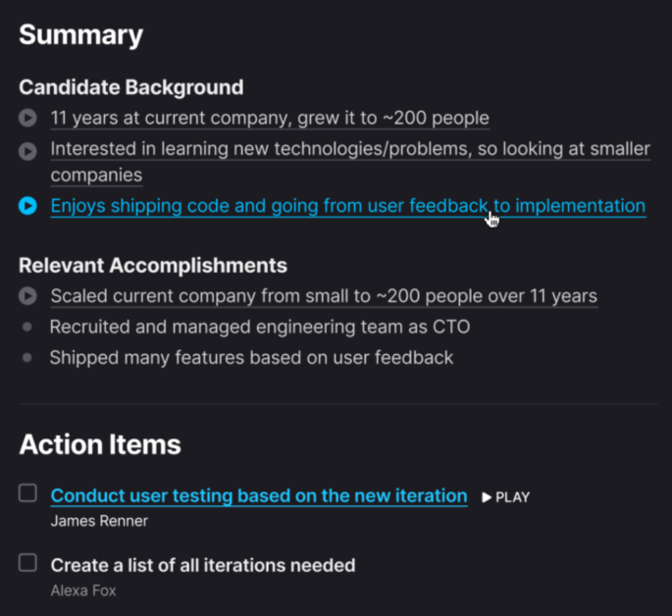Image resolution: width=672 pixels, height=616 pixels.
Task: Select "Interested in learning new technologies/problems" text
Action: (x=350, y=149)
